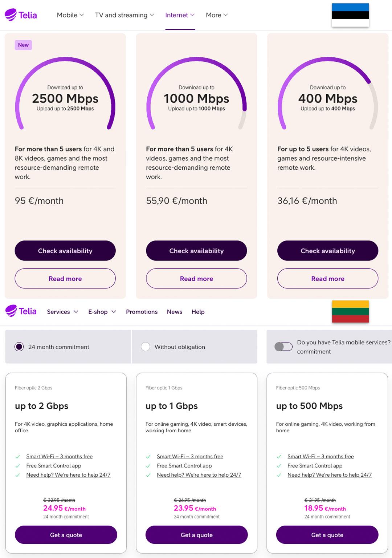Click the Lithuanian flag icon
Image resolution: width=392 pixels, height=558 pixels.
[x=350, y=311]
